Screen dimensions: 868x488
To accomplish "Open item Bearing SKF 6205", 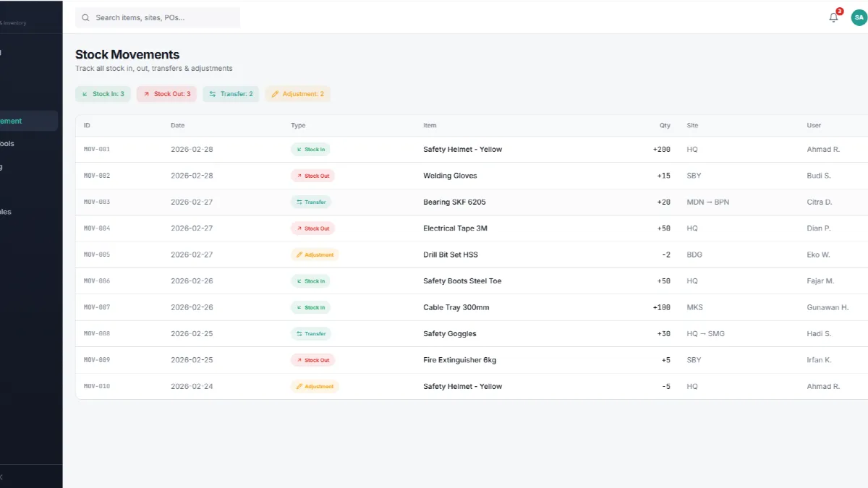I will point(454,202).
